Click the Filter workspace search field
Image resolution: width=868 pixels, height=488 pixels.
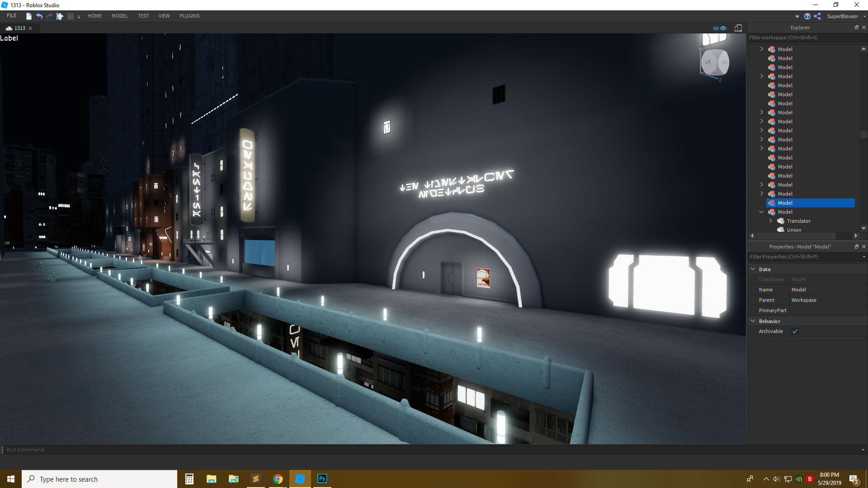[x=802, y=38]
